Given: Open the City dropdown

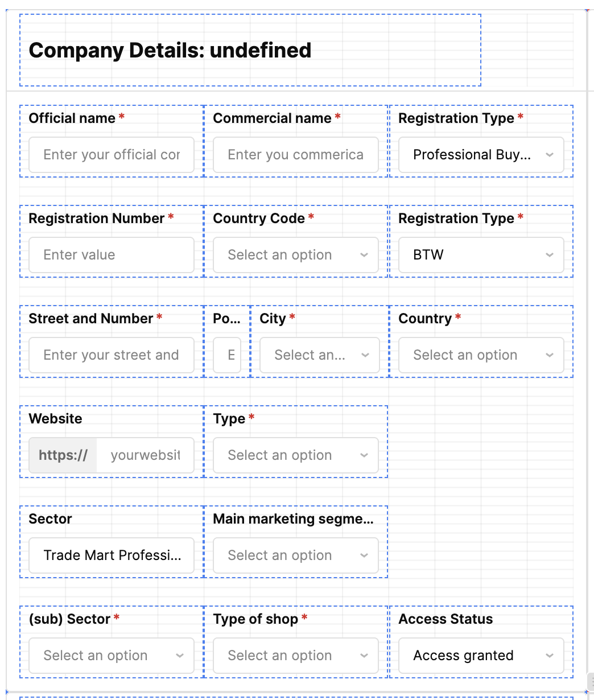Looking at the screenshot, I should [x=319, y=355].
